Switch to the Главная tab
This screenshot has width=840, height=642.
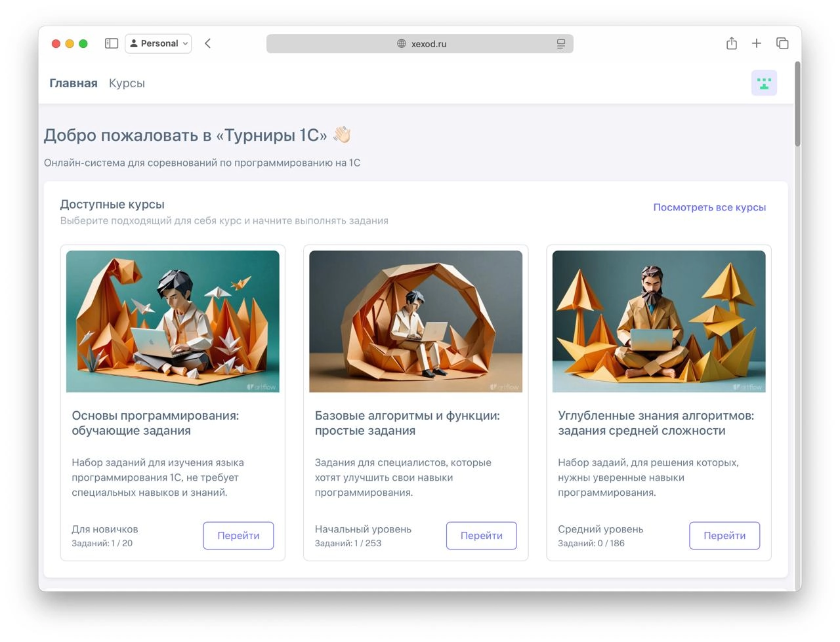tap(73, 83)
